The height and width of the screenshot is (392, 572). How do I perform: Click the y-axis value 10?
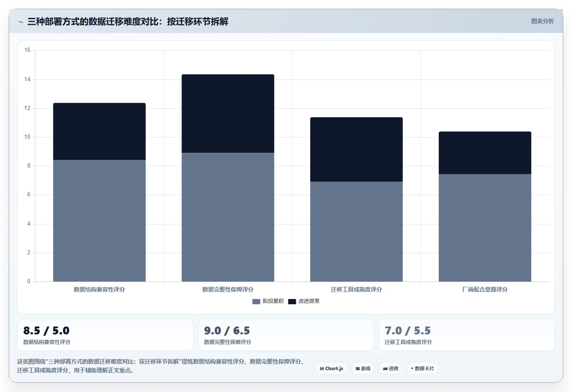click(27, 137)
